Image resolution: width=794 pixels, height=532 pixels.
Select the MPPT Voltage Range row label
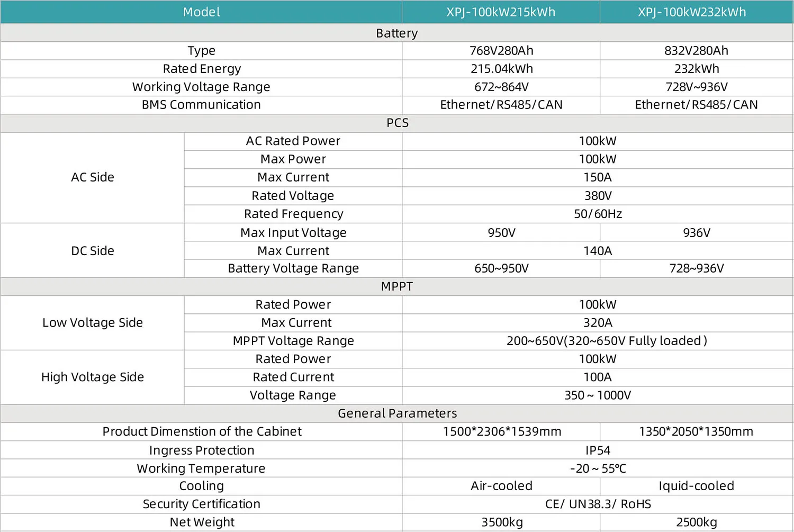(293, 341)
